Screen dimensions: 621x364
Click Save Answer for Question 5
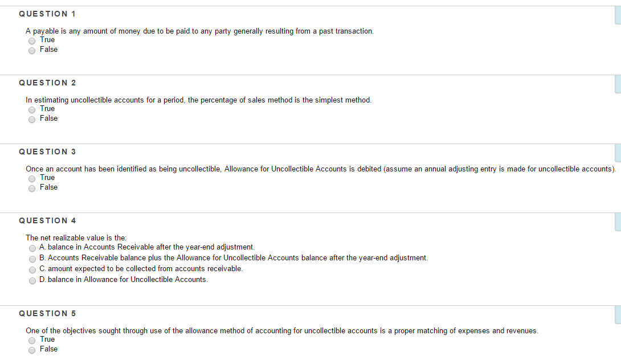618,313
